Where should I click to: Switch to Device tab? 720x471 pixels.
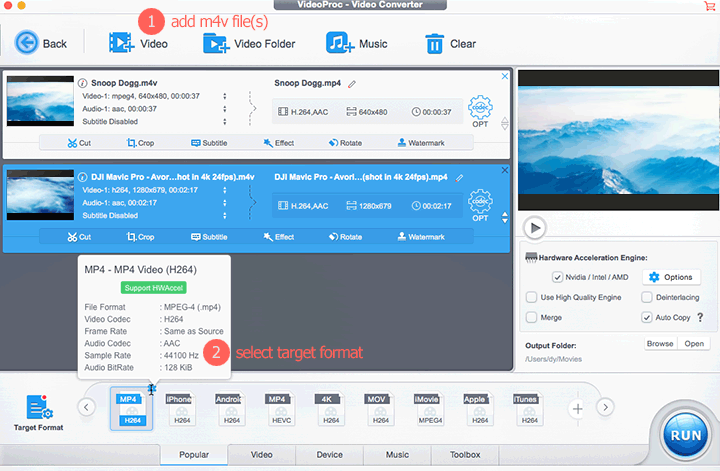(330, 455)
